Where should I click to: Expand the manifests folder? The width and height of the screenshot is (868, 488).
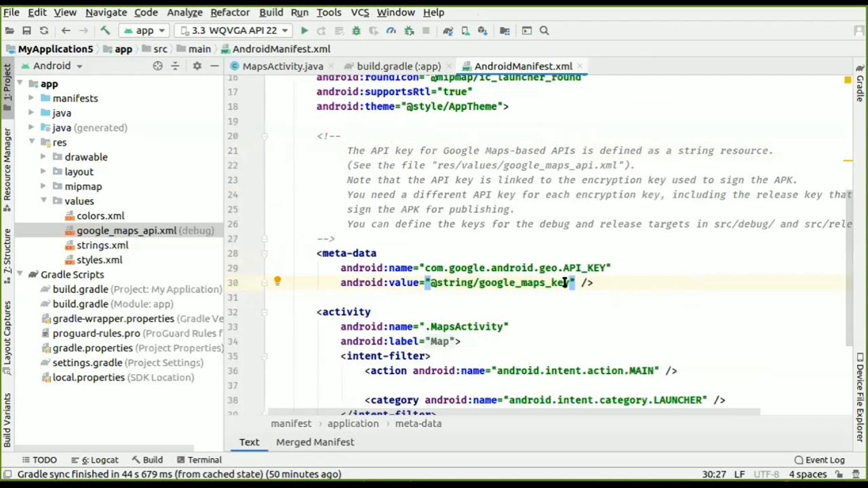pyautogui.click(x=31, y=98)
